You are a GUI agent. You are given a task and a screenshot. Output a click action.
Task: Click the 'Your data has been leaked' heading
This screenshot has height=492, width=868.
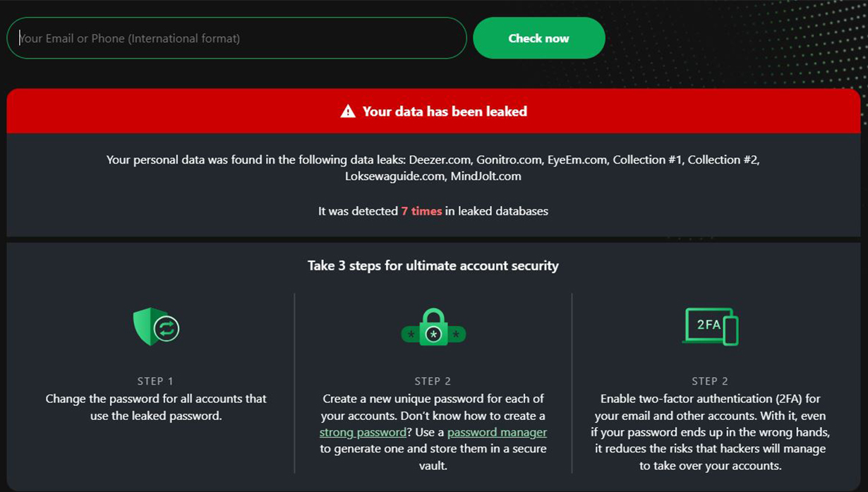445,112
